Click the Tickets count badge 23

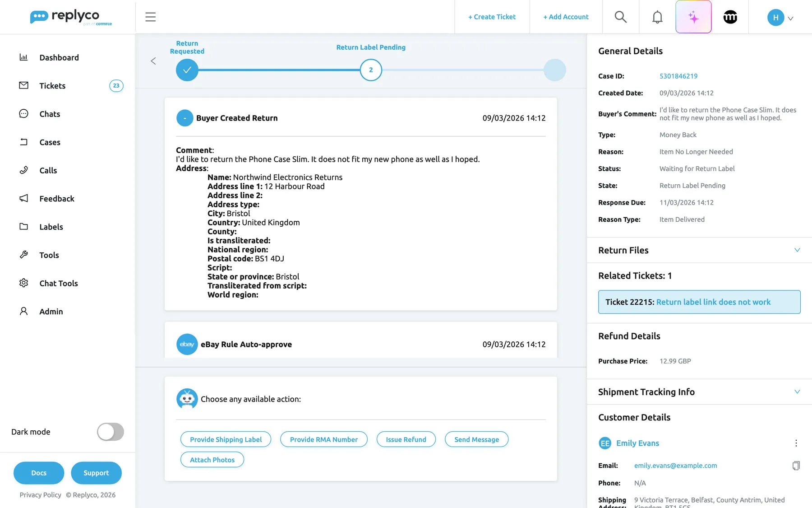pyautogui.click(x=116, y=86)
